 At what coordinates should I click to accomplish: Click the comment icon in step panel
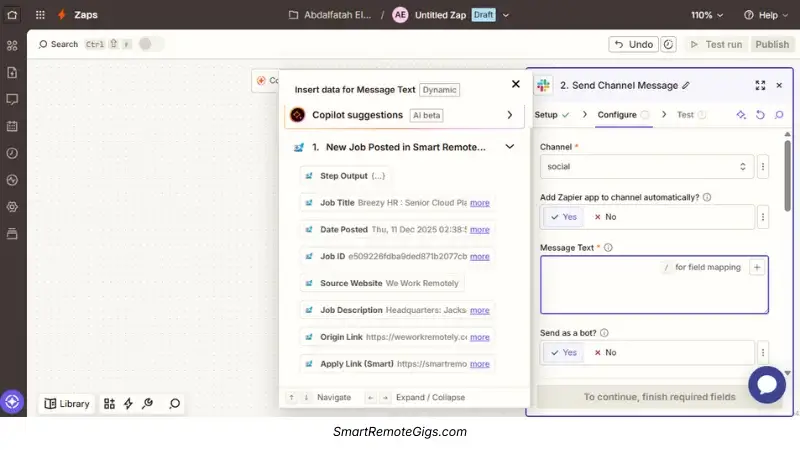click(779, 115)
